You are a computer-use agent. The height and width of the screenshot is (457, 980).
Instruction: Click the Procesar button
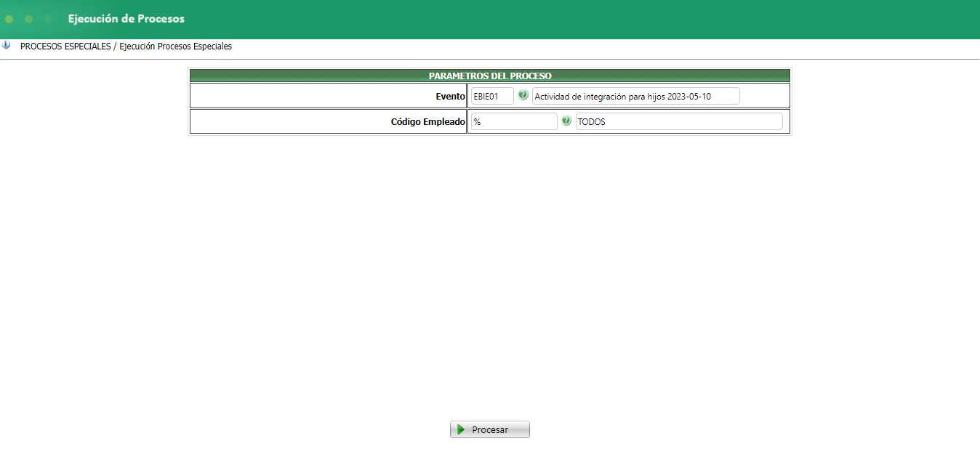490,429
